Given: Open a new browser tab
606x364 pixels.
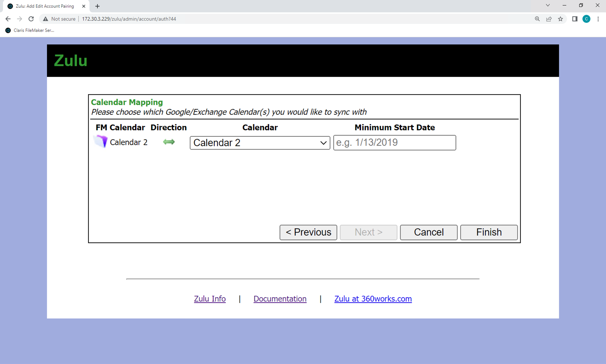Looking at the screenshot, I should 97,6.
